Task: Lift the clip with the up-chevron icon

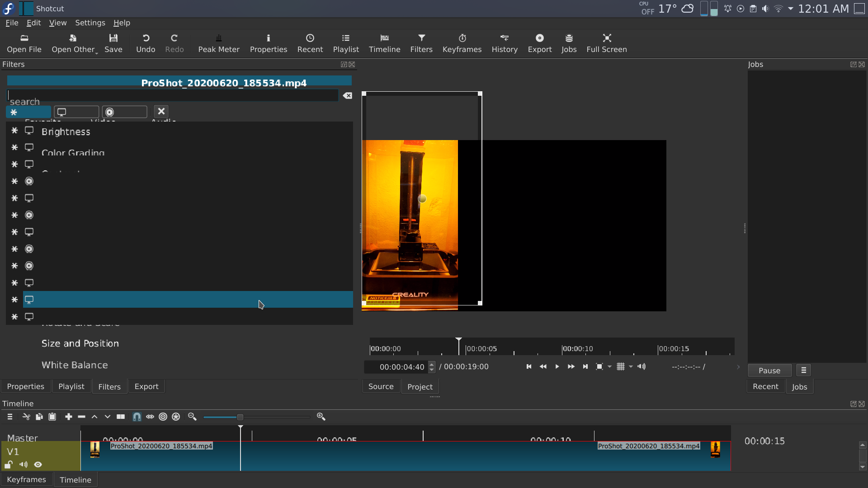Action: pos(94,417)
